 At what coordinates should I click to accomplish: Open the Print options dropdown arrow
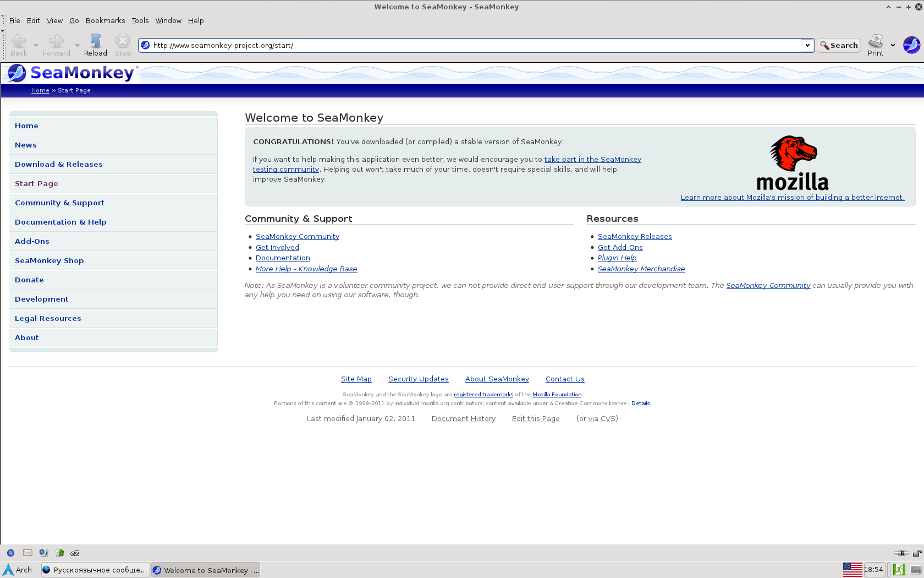tap(893, 45)
